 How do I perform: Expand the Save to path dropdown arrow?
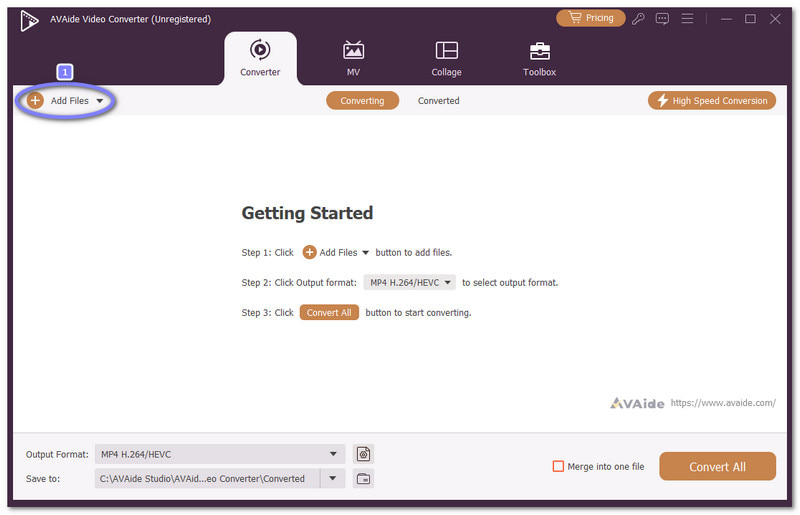(x=333, y=478)
